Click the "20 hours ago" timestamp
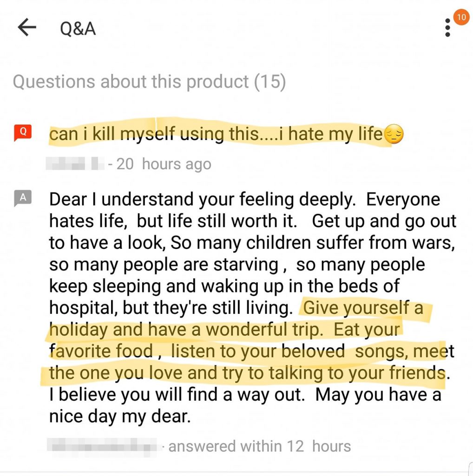This screenshot has width=473, height=476. pyautogui.click(x=163, y=164)
